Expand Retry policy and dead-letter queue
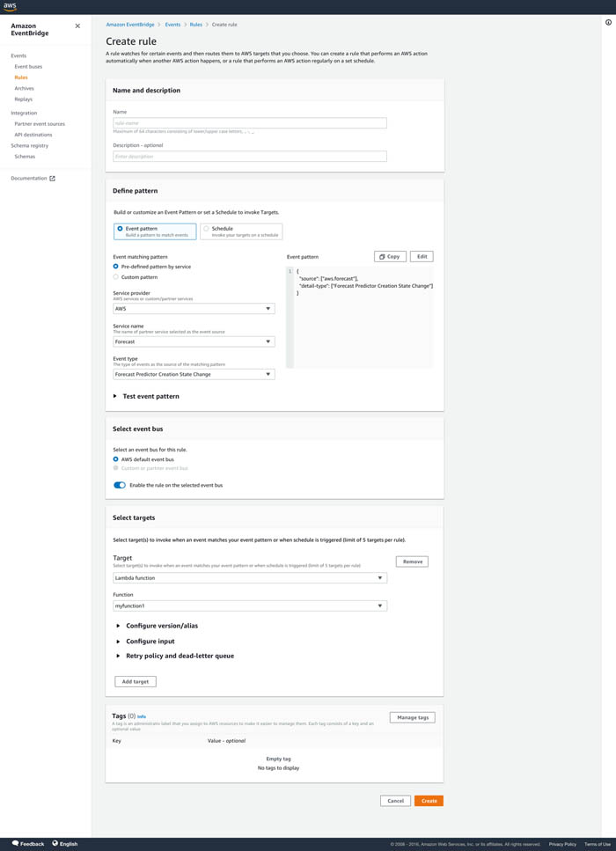 [x=175, y=657]
